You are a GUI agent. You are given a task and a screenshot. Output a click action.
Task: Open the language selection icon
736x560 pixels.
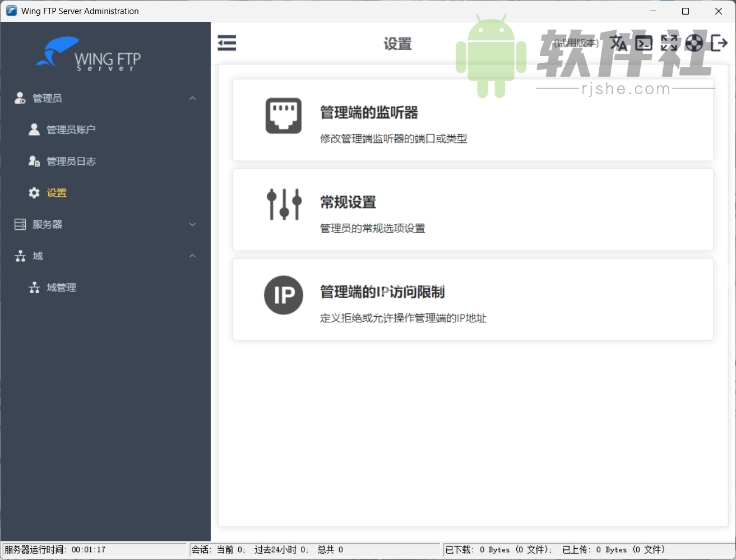[x=618, y=43]
